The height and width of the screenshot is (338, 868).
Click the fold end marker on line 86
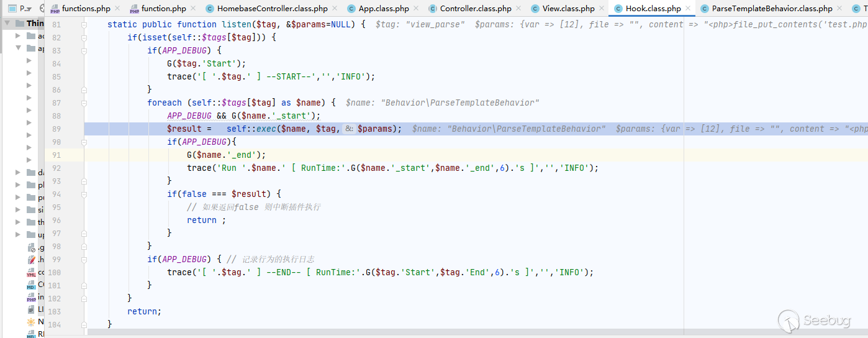[84, 89]
